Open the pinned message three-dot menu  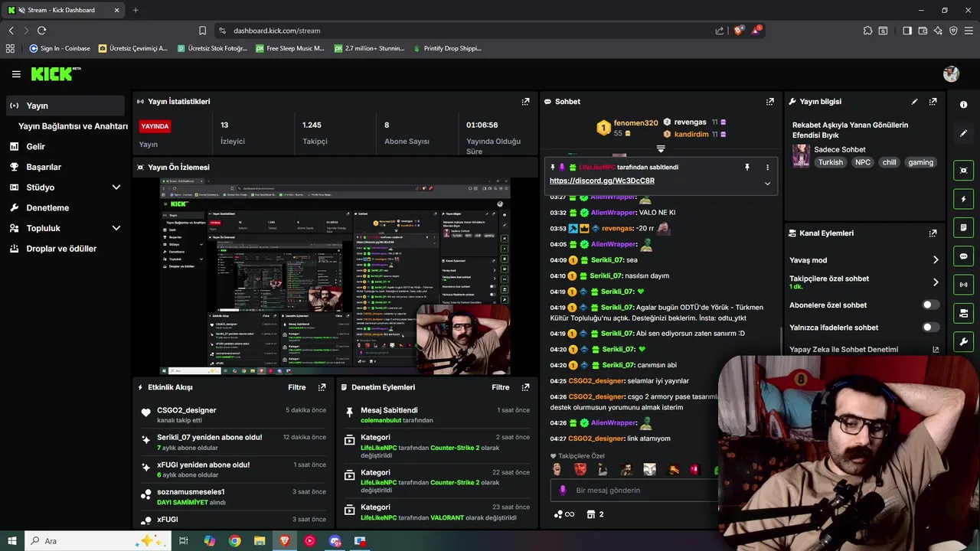pos(767,167)
